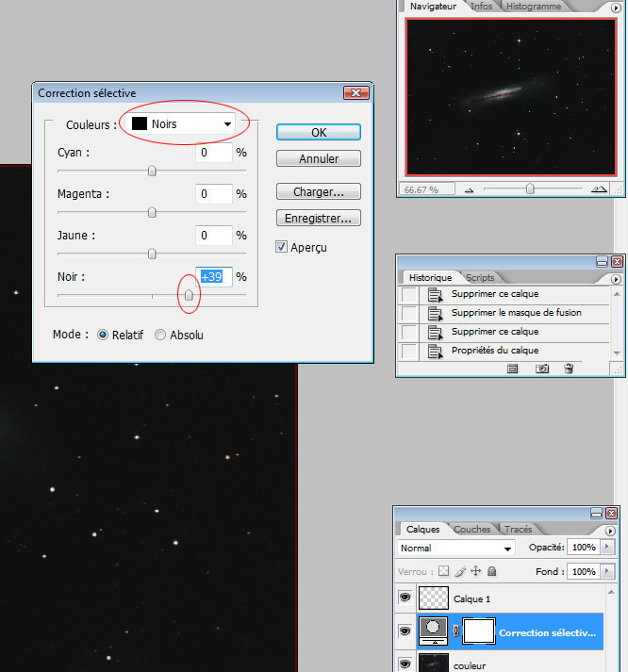The height and width of the screenshot is (672, 628).
Task: Open the Fond slider arrow
Action: click(x=607, y=571)
